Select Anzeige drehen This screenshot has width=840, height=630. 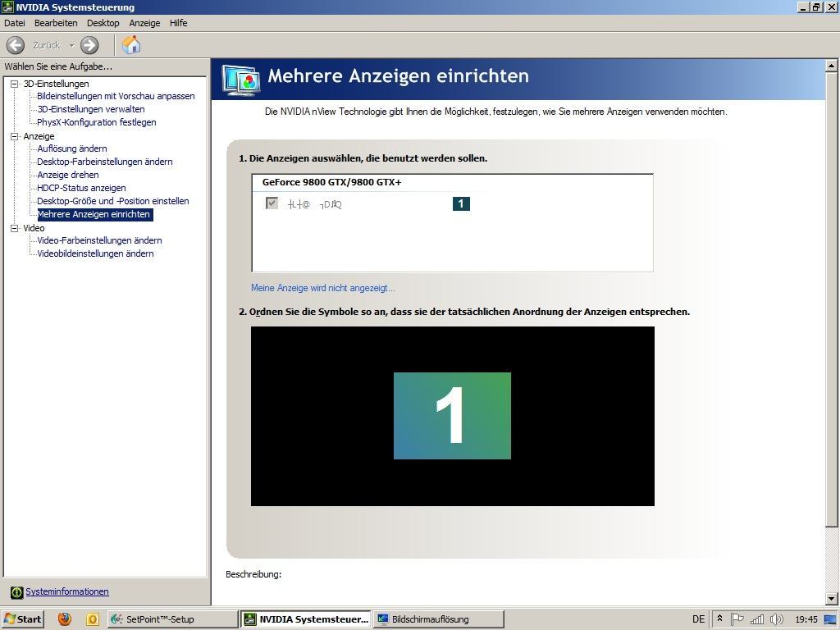tap(67, 175)
